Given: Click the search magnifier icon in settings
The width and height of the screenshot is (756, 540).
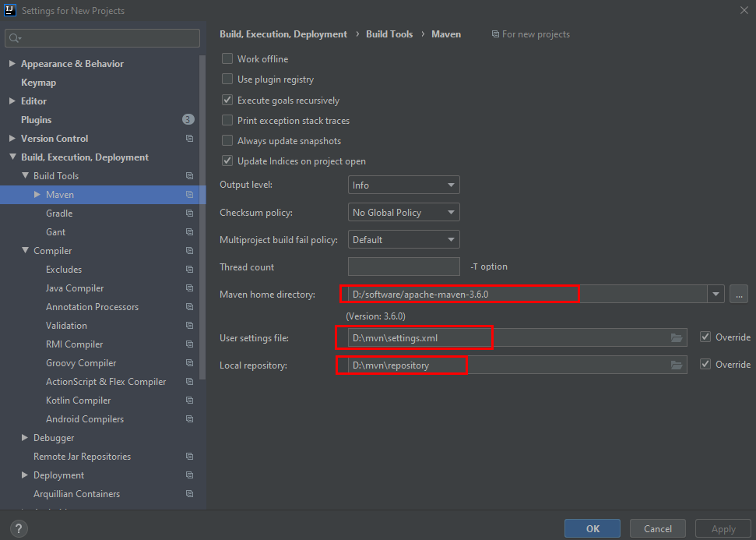Looking at the screenshot, I should pos(15,38).
